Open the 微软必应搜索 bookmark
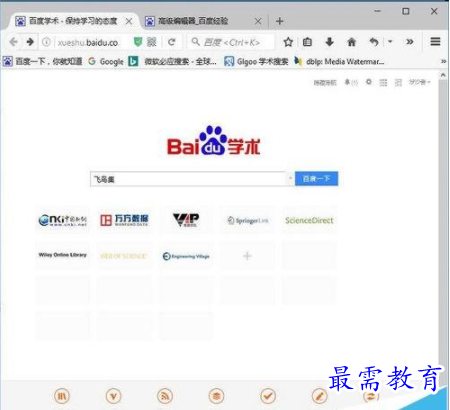Viewport: 450px width, 410px height. click(173, 61)
